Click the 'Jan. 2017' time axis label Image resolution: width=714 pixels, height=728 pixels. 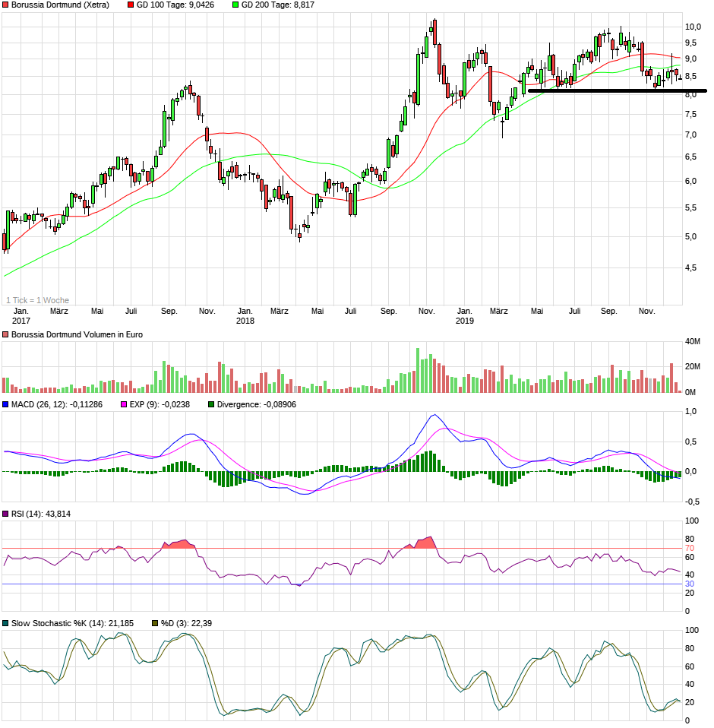(x=21, y=316)
